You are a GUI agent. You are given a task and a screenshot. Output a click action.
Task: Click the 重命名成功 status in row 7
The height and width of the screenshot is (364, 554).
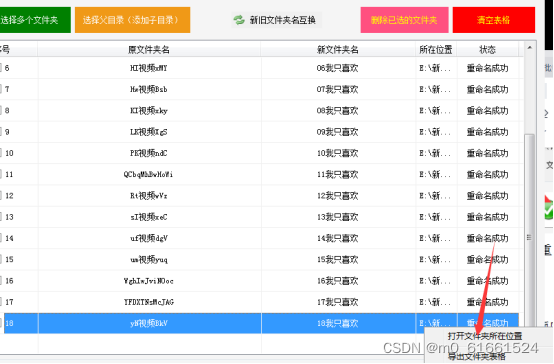pyautogui.click(x=488, y=89)
